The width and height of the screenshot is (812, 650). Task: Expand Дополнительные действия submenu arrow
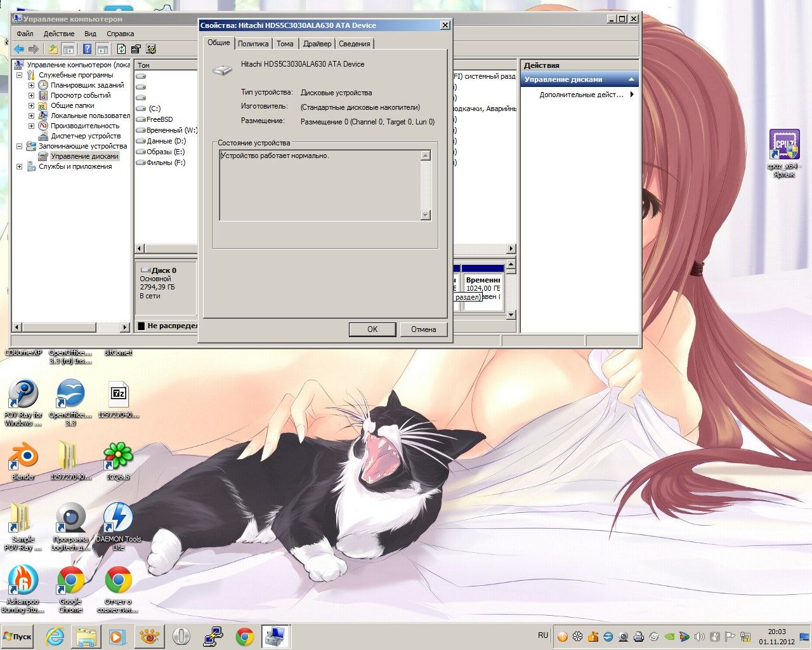[632, 95]
